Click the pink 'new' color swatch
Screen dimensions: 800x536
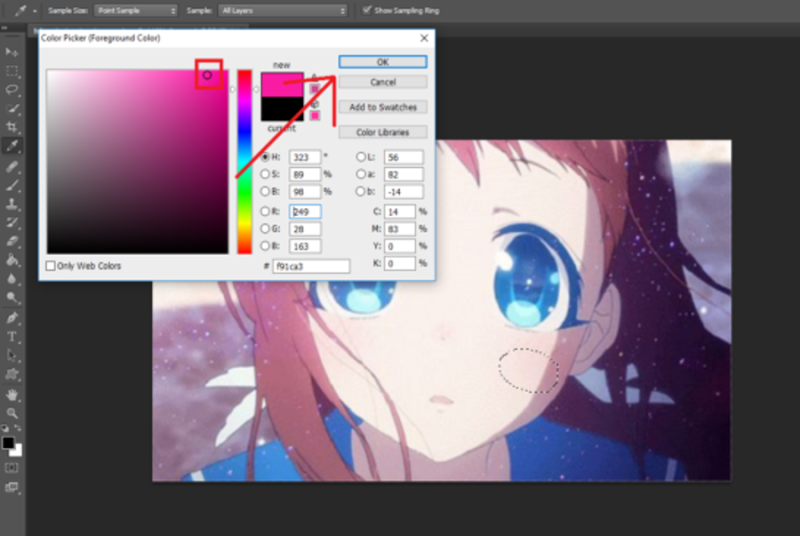(282, 84)
